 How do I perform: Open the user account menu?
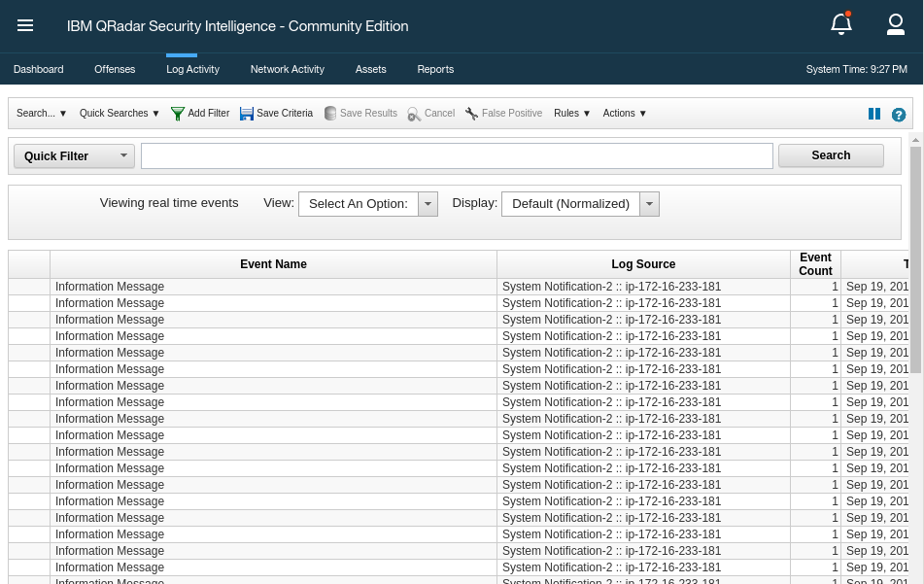[x=895, y=24]
